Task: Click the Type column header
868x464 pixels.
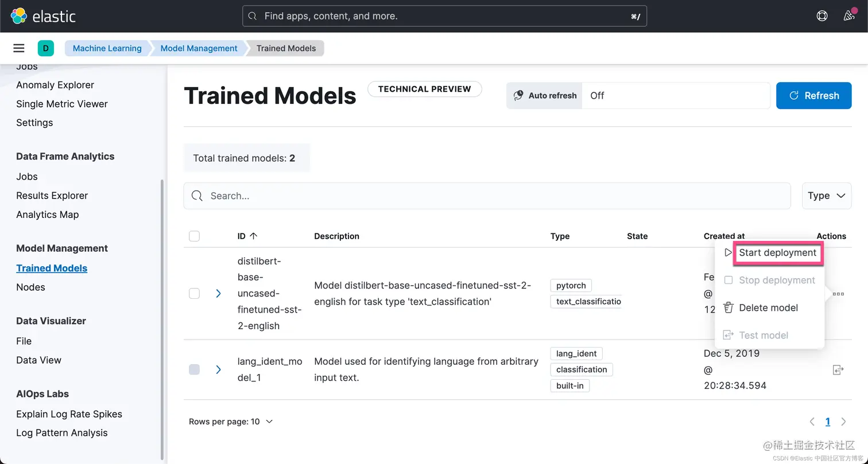Action: 560,236
